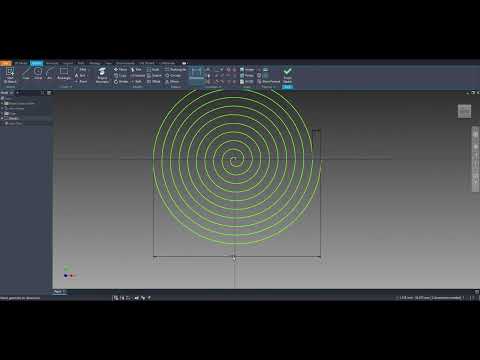Select the Move tool in Modify panel
This screenshot has height=360, width=480.
[120, 70]
